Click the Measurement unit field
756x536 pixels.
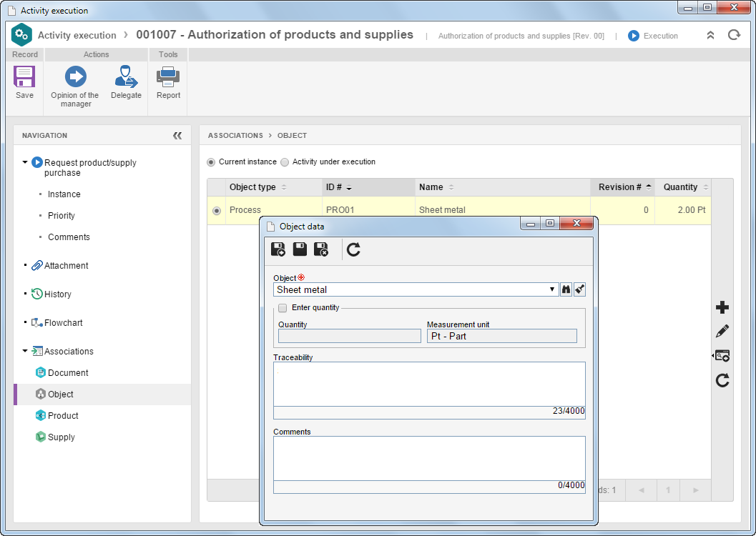(x=502, y=336)
